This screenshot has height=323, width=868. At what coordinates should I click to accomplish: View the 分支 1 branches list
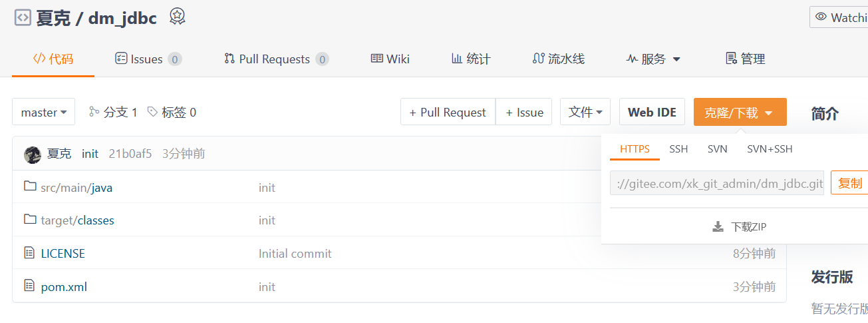(114, 112)
